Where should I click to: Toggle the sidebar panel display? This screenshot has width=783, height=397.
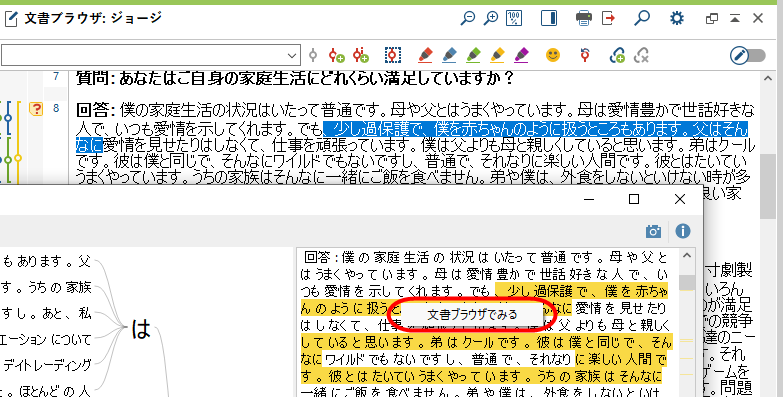point(549,18)
